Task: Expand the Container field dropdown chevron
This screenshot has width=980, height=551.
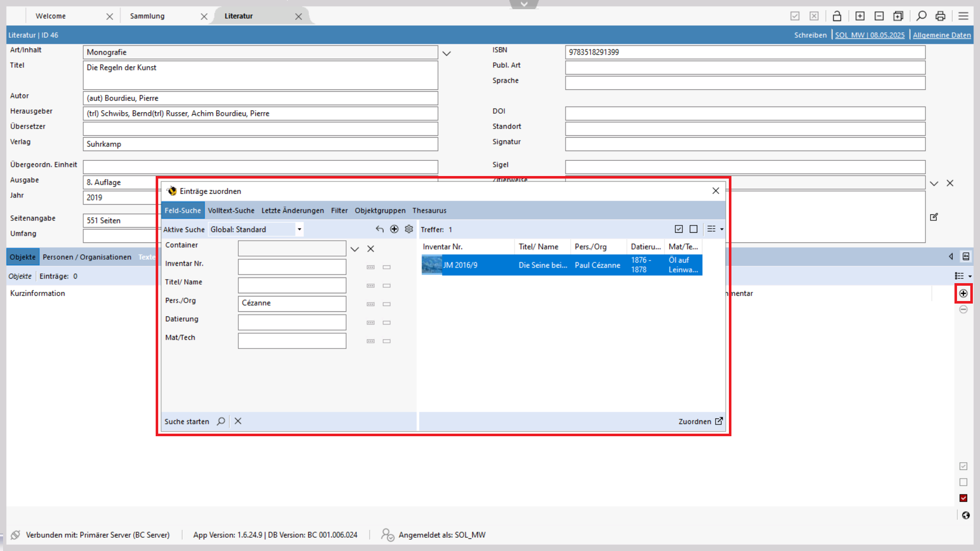Action: click(x=355, y=249)
